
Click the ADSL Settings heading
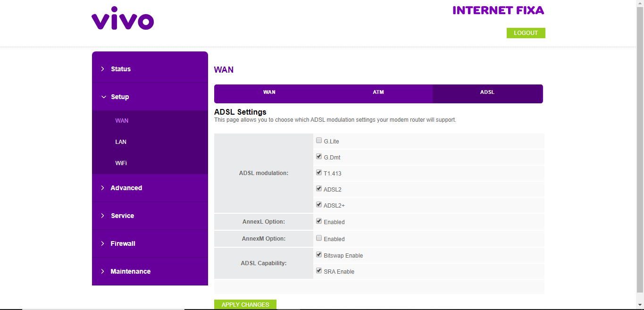click(240, 112)
